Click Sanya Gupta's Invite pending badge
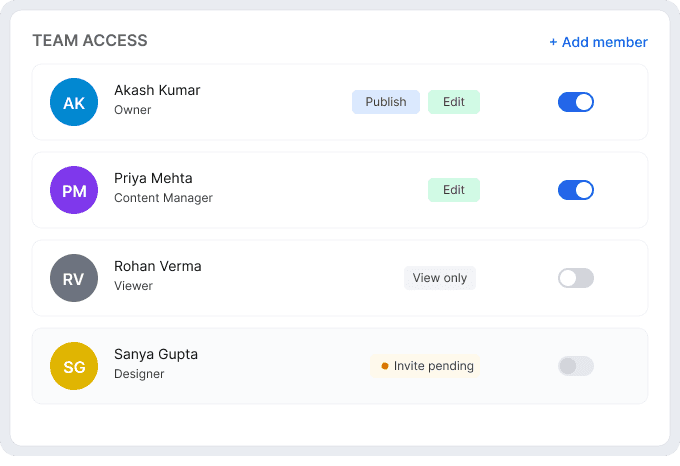 coord(426,366)
